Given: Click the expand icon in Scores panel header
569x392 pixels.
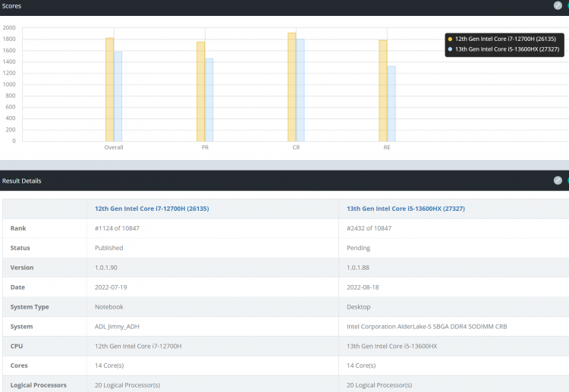Looking at the screenshot, I should coord(558,5).
